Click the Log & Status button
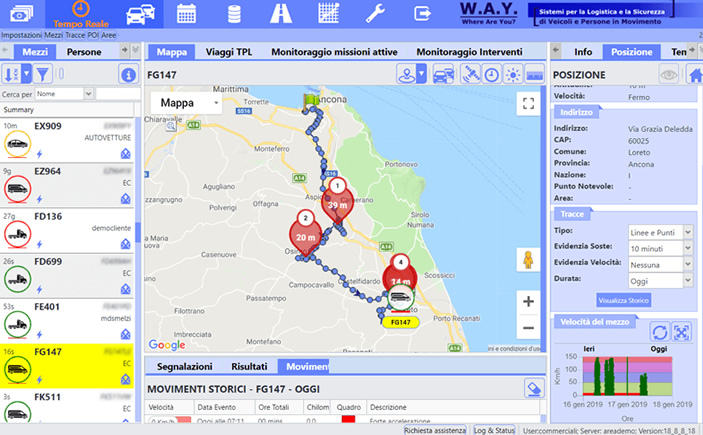This screenshot has width=703, height=435. [x=494, y=430]
